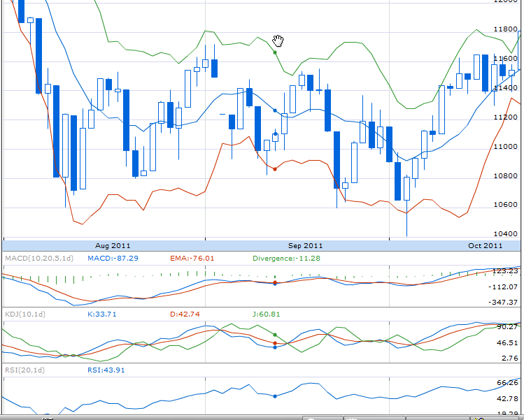Click the Oct 2011 date axis label
Viewport: 524px width, 420px height.
(486, 246)
